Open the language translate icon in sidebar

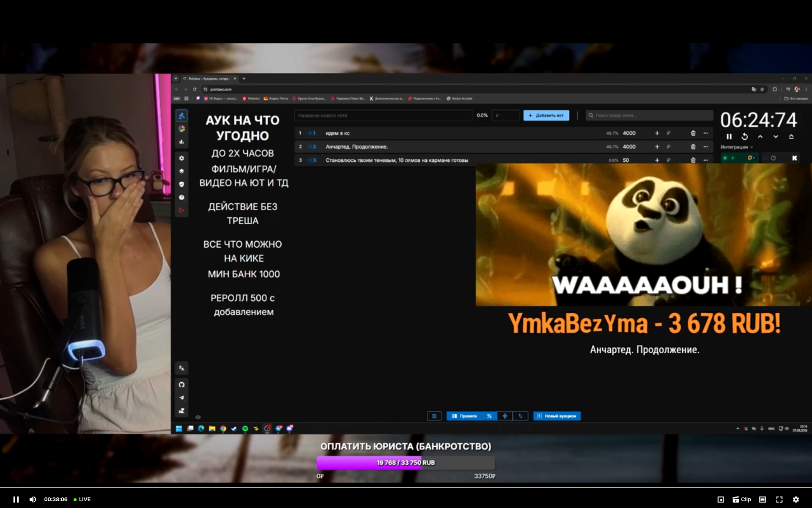(x=181, y=368)
